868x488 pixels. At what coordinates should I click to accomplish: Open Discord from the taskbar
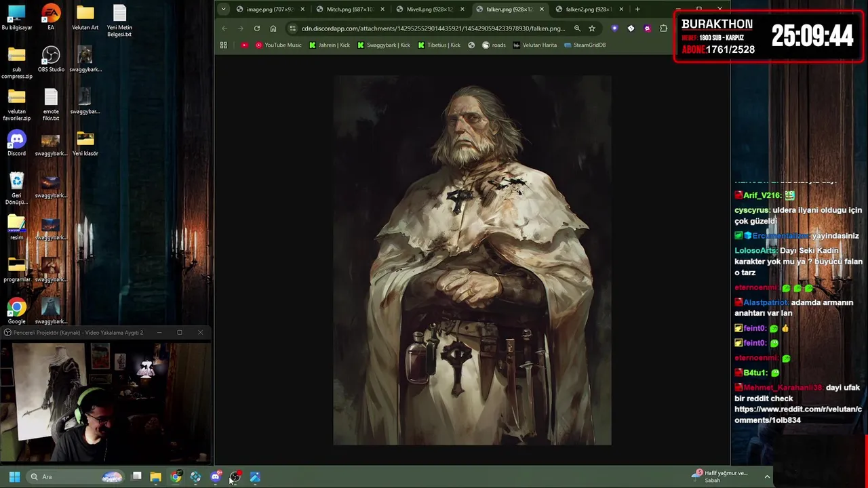216,476
